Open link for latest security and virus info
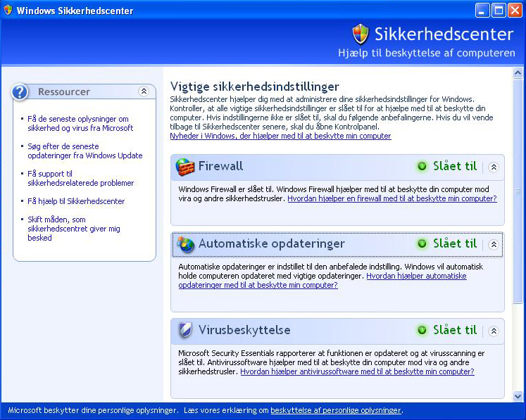The image size is (526, 420). point(77,123)
